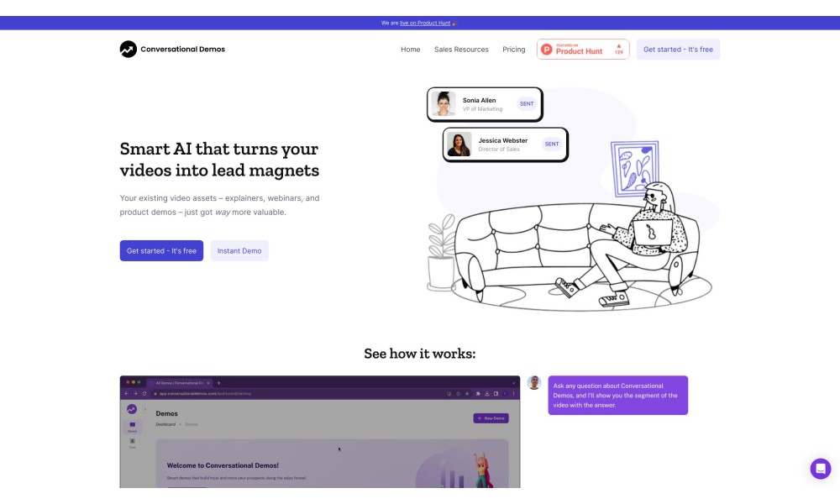Image resolution: width=840 pixels, height=504 pixels.
Task: Click Jessica Webster's profile photo
Action: 459,144
